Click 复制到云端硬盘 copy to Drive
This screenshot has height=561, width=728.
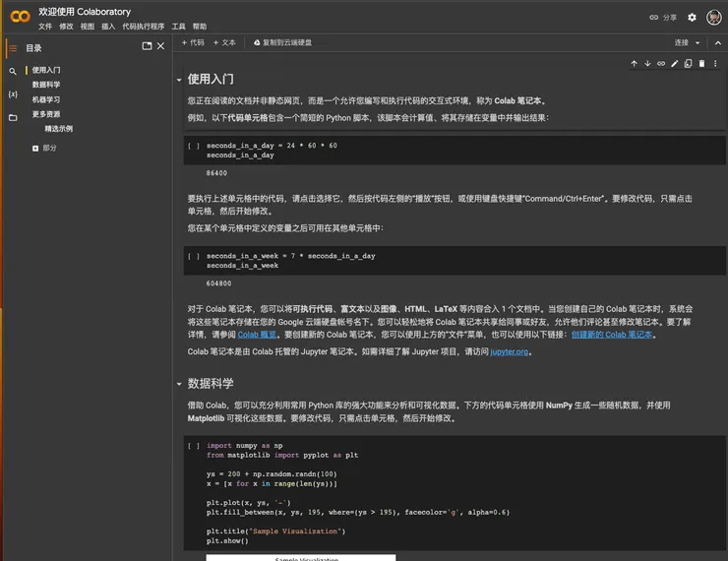click(282, 42)
